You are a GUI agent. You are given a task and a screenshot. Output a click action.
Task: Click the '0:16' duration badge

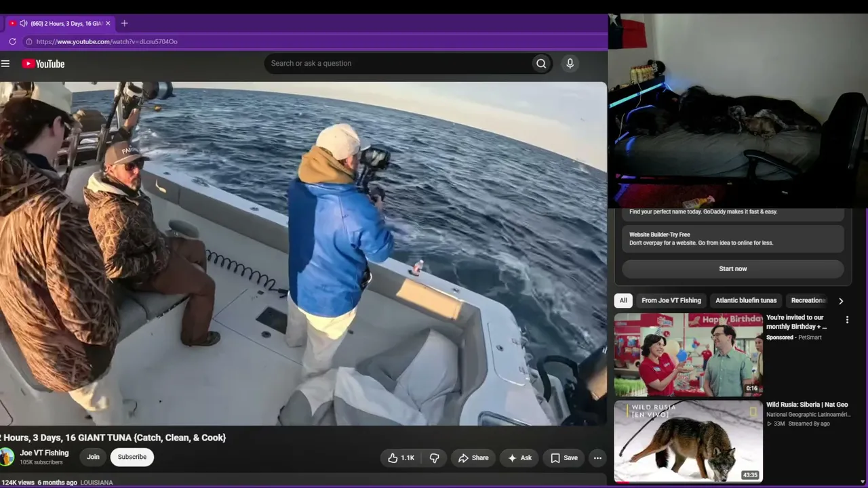(x=752, y=389)
